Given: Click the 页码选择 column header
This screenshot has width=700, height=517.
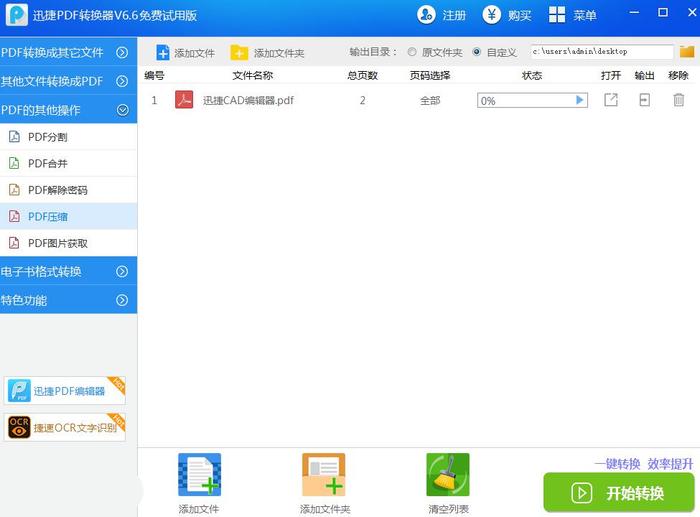Looking at the screenshot, I should click(430, 75).
